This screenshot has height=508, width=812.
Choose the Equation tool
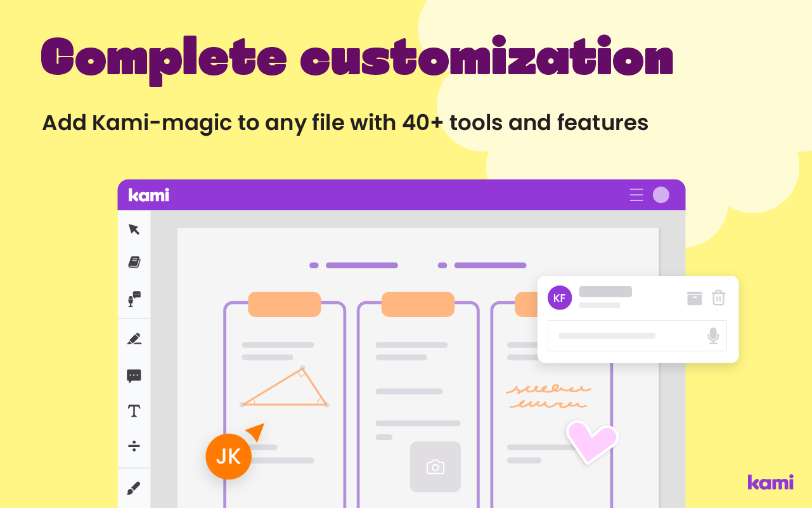[134, 446]
